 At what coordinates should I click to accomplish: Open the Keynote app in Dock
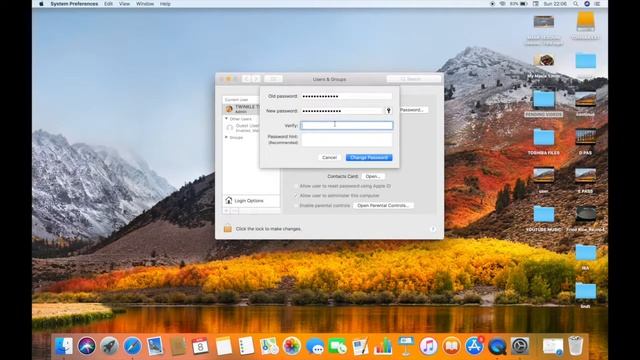click(x=406, y=347)
